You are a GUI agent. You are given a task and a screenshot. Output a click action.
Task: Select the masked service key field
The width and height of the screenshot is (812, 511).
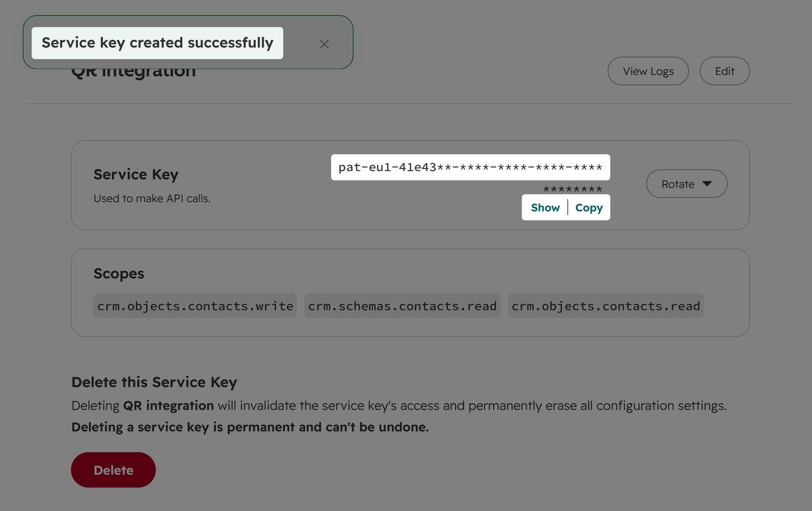coord(470,167)
